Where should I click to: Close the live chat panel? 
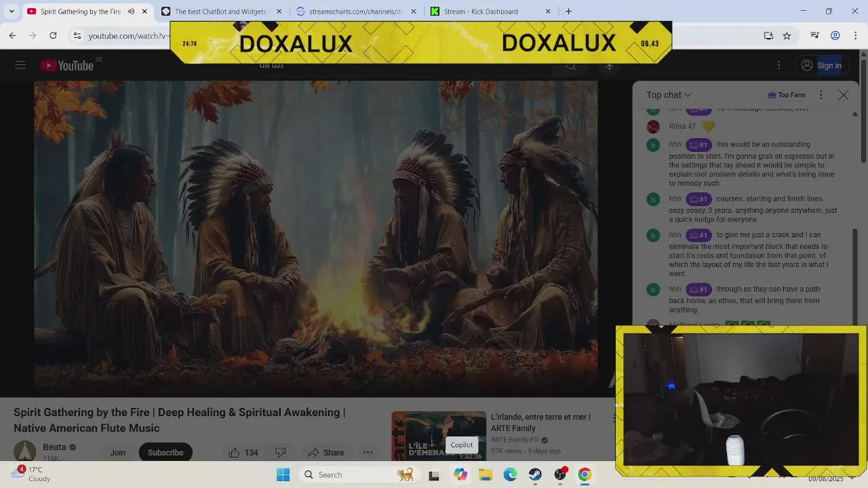click(x=844, y=95)
